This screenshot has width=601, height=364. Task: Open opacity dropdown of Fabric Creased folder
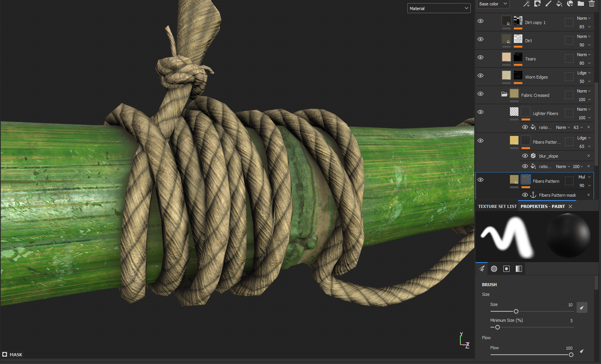click(x=585, y=100)
